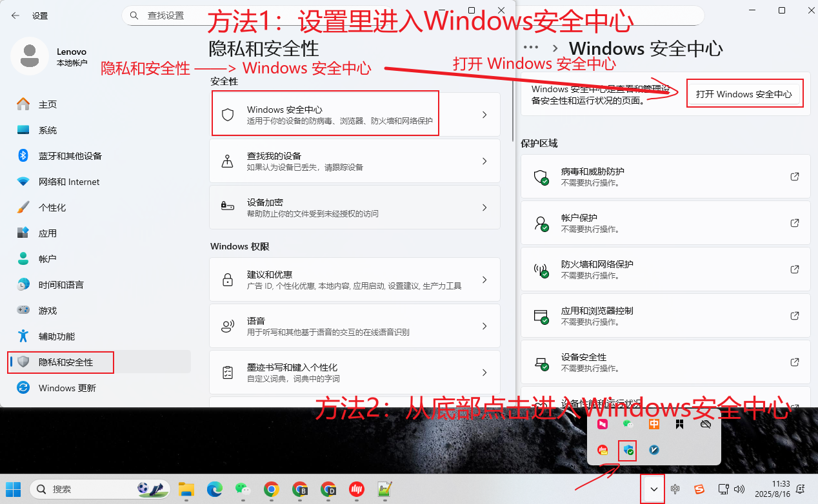
Task: Click Windows Security shield icon in tray popup
Action: 627,451
